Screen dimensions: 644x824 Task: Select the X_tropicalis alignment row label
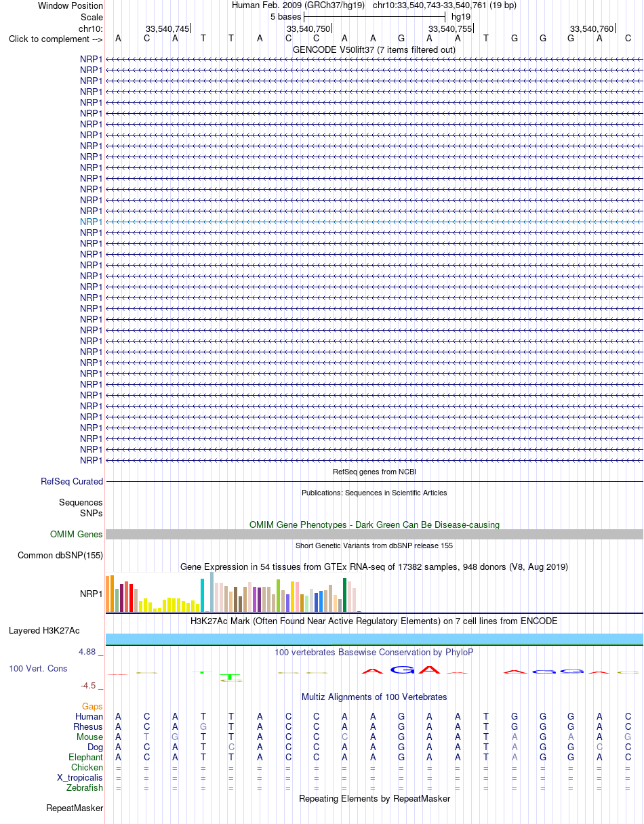80,777
